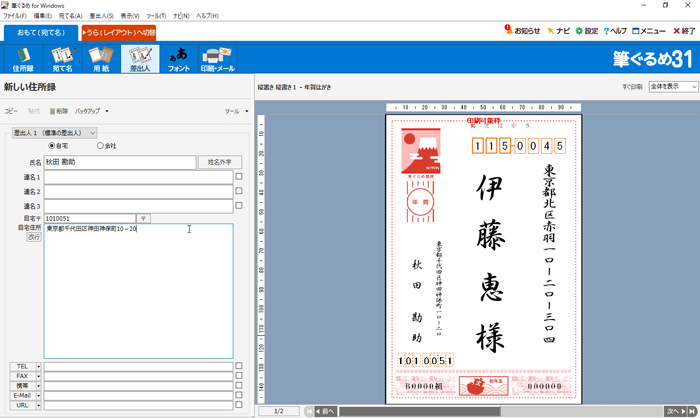Open the 表示(V) menu
Screen dimensions: 700x418
tap(130, 16)
